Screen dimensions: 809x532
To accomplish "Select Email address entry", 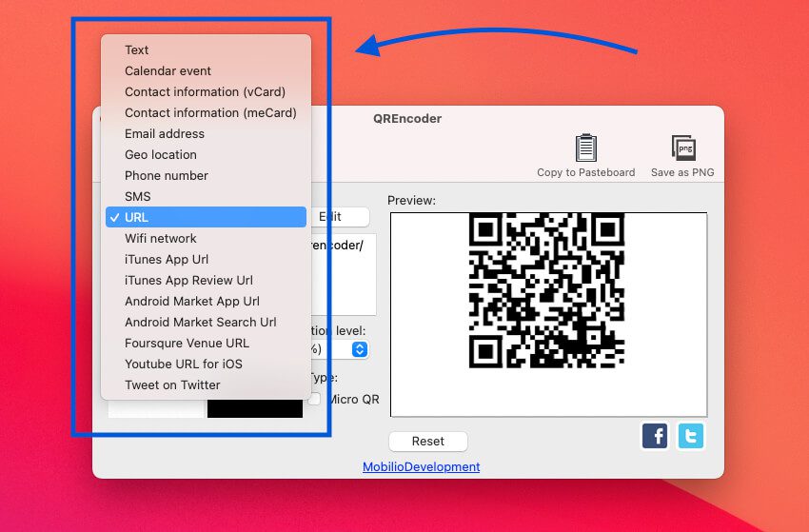I will [206, 133].
